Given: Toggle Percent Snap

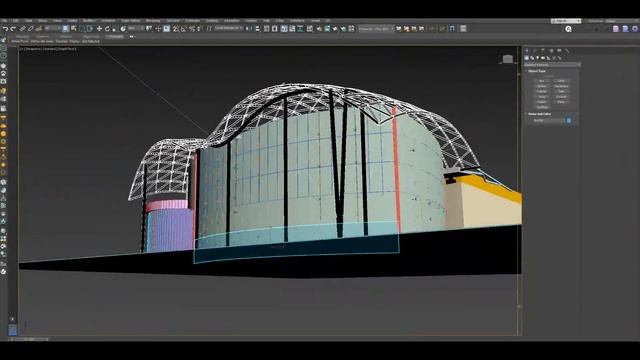Looking at the screenshot, I should click(x=192, y=29).
